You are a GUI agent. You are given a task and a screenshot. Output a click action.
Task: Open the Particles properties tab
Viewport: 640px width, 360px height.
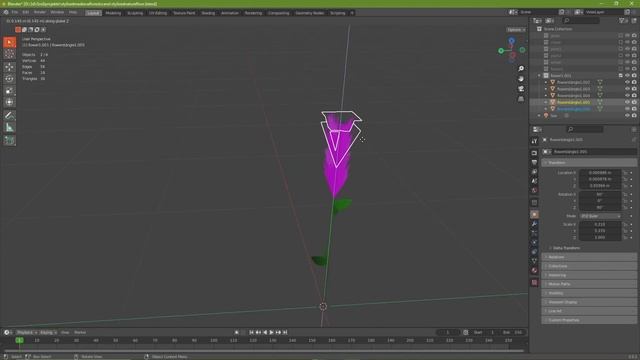pyautogui.click(x=534, y=233)
